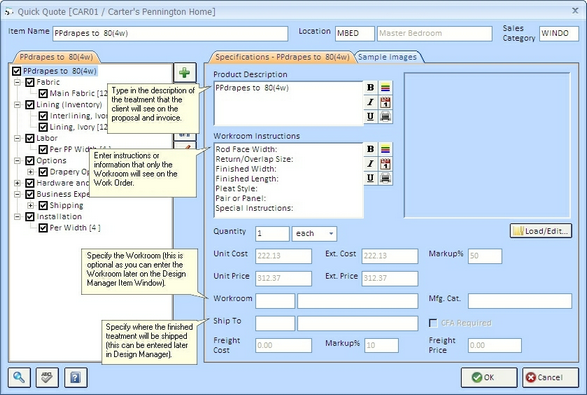Collapse the Options tree node
This screenshot has width=587, height=395.
17,161
